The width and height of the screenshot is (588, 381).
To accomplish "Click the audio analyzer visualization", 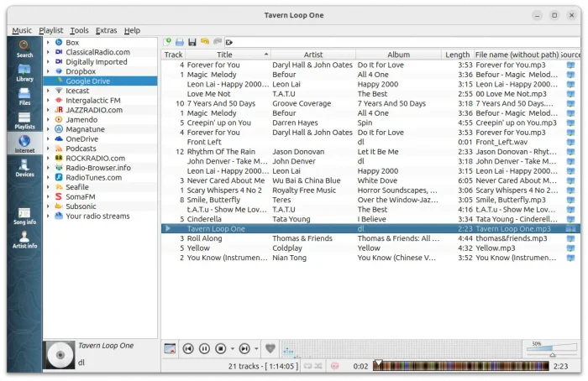I will [x=402, y=349].
